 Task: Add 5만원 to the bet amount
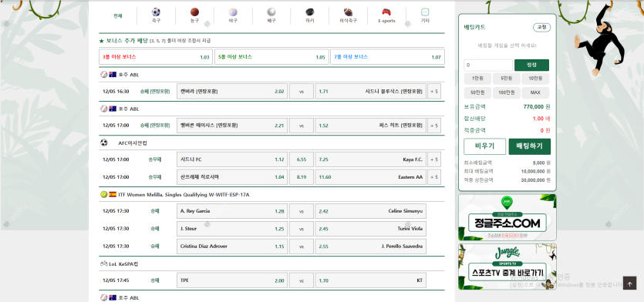pyautogui.click(x=507, y=79)
